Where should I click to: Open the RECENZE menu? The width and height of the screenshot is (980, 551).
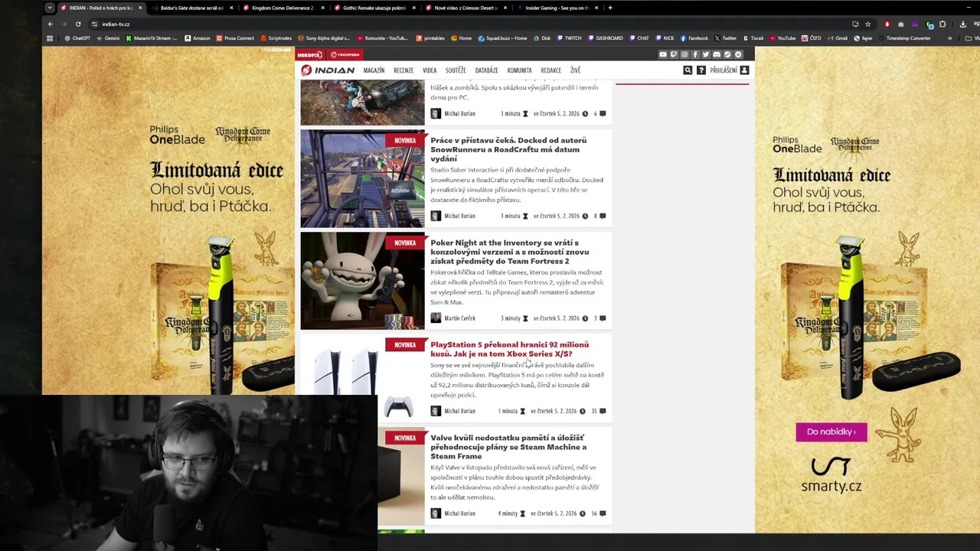coord(403,70)
